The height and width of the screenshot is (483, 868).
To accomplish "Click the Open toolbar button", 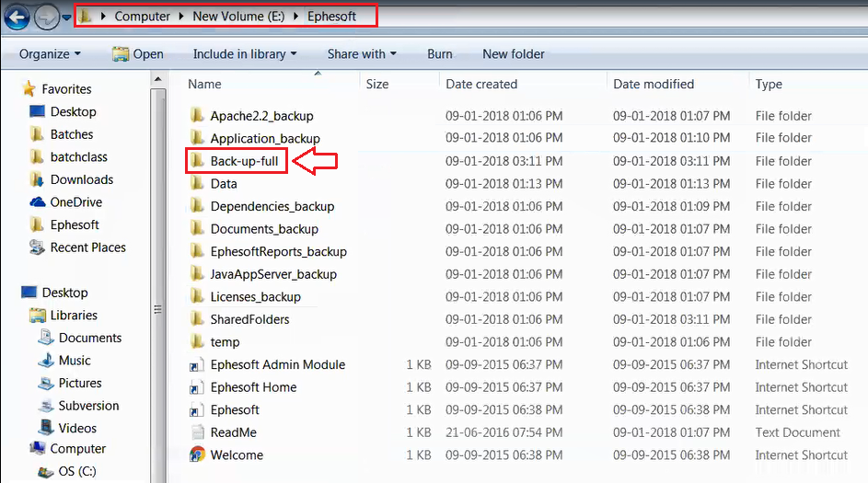I will tap(138, 54).
